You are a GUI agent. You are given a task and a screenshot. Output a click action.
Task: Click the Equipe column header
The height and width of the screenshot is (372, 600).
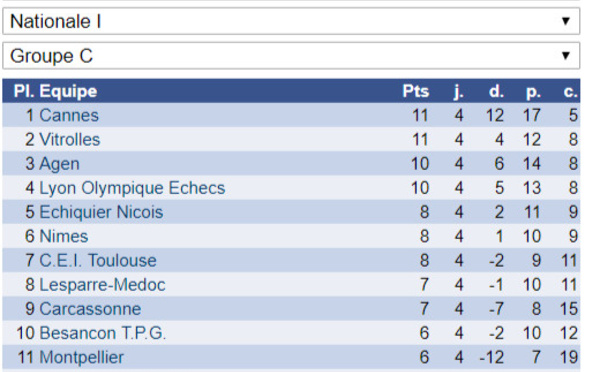68,91
